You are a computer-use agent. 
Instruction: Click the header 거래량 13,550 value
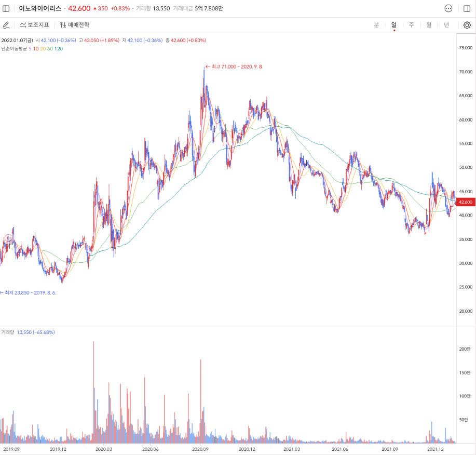click(153, 8)
